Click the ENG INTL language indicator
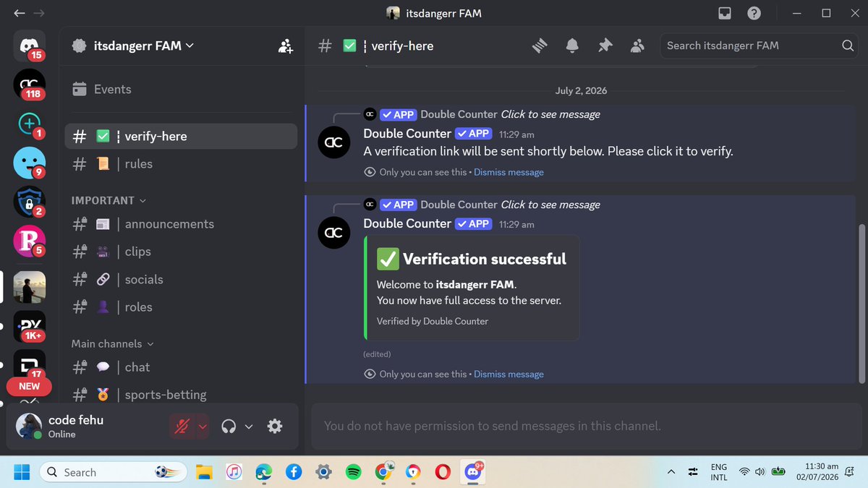The width and height of the screenshot is (868, 488). point(719,472)
